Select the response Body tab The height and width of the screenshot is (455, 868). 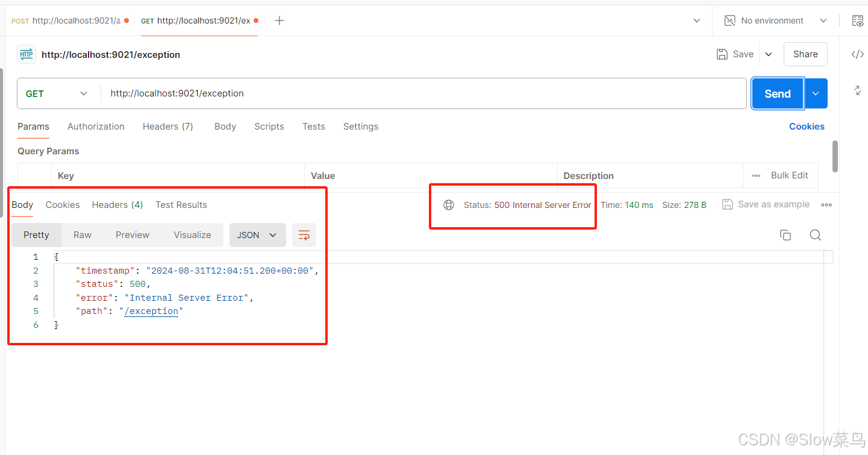coord(22,205)
